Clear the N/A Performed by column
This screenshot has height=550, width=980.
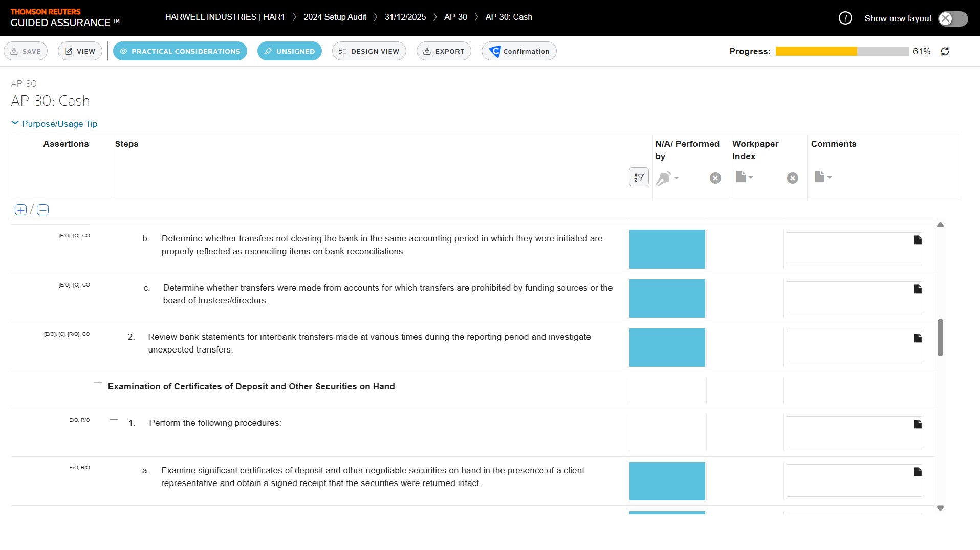(715, 178)
